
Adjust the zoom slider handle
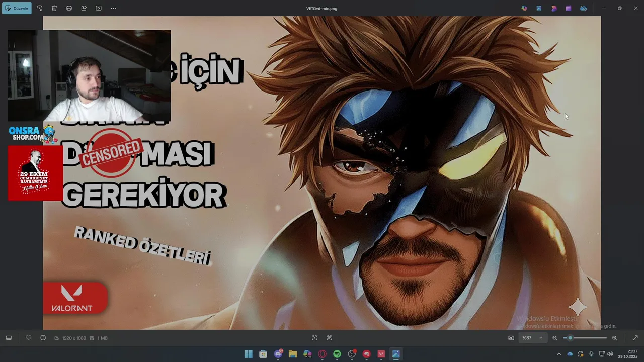(x=570, y=338)
